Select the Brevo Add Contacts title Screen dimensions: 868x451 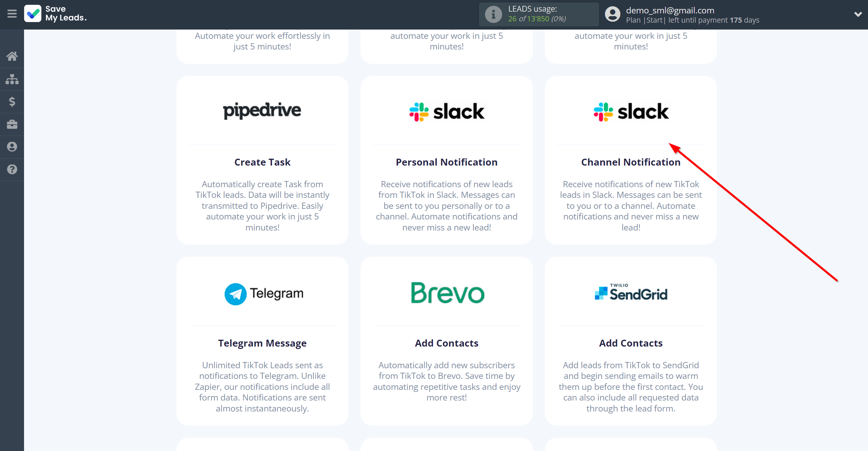(x=447, y=343)
